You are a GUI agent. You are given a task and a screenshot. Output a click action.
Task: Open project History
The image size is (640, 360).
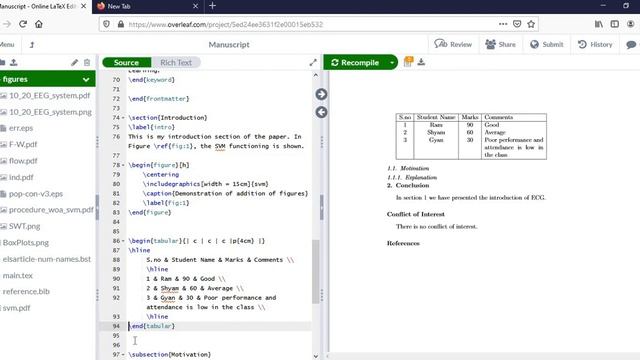coord(596,44)
